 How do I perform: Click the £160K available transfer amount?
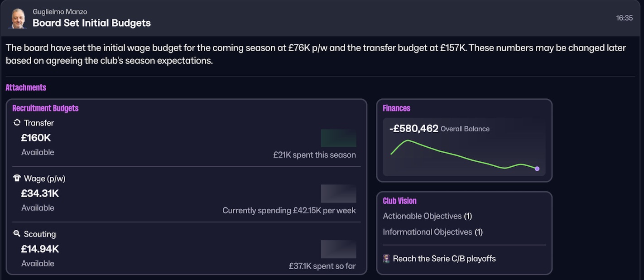click(36, 138)
